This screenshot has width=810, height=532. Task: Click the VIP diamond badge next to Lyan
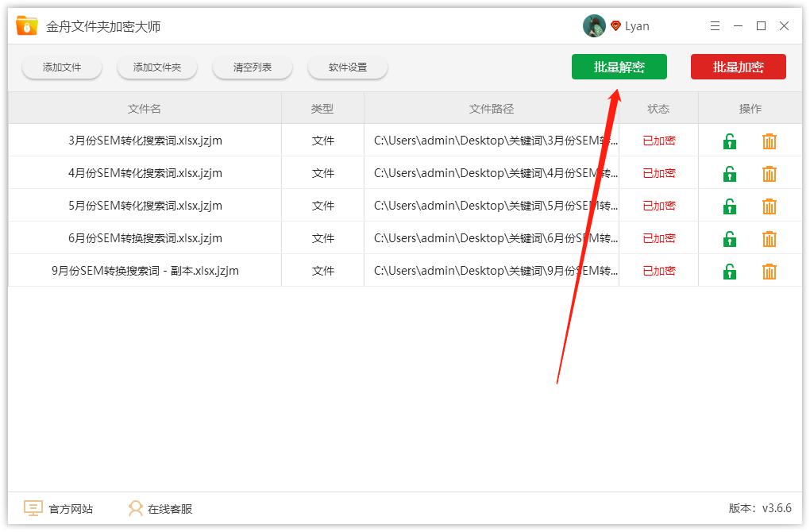tap(615, 25)
